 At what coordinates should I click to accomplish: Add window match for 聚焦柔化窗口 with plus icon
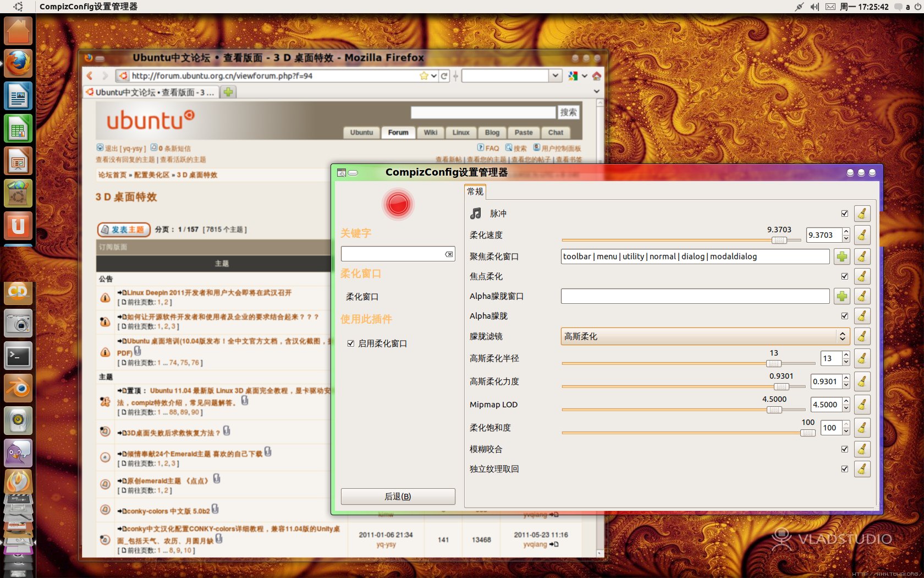[x=842, y=257]
